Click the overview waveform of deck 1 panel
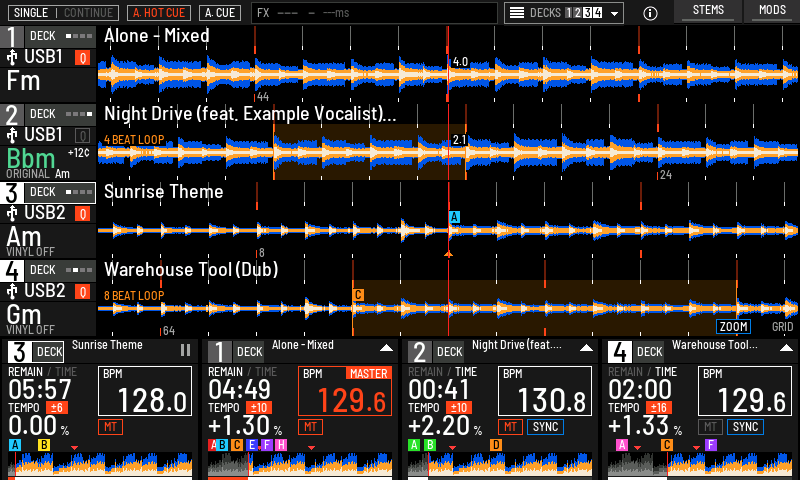800x480 pixels. (300, 465)
